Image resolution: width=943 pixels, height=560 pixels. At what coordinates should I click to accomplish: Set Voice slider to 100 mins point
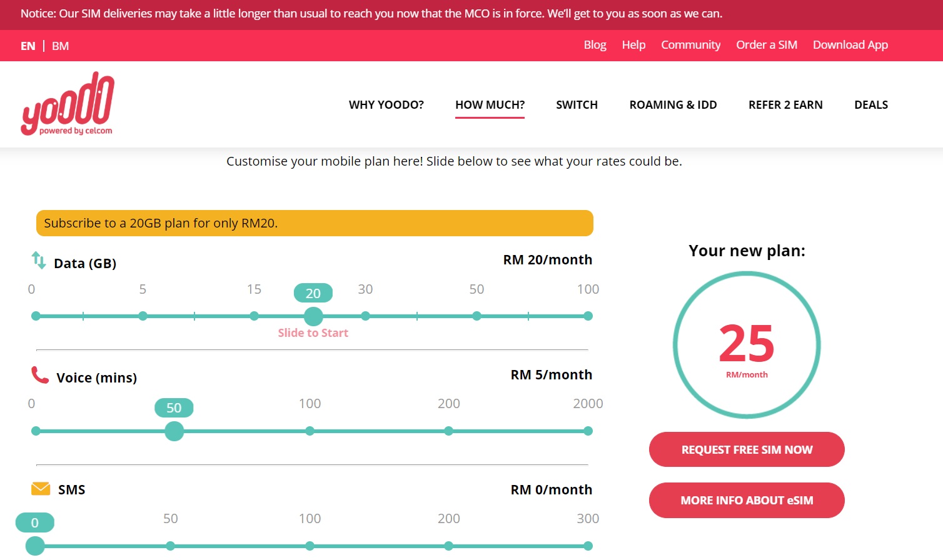(310, 431)
